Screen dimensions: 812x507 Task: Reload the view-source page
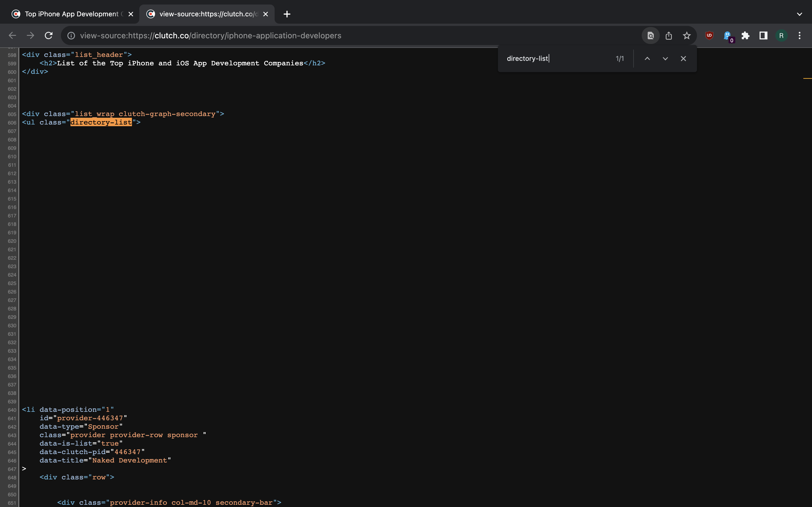(x=49, y=35)
